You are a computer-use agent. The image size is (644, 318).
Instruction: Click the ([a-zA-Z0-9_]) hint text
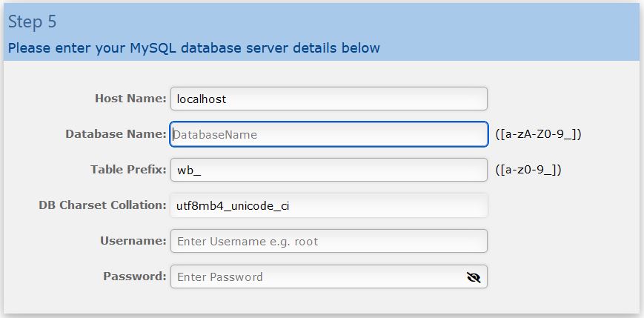point(539,134)
